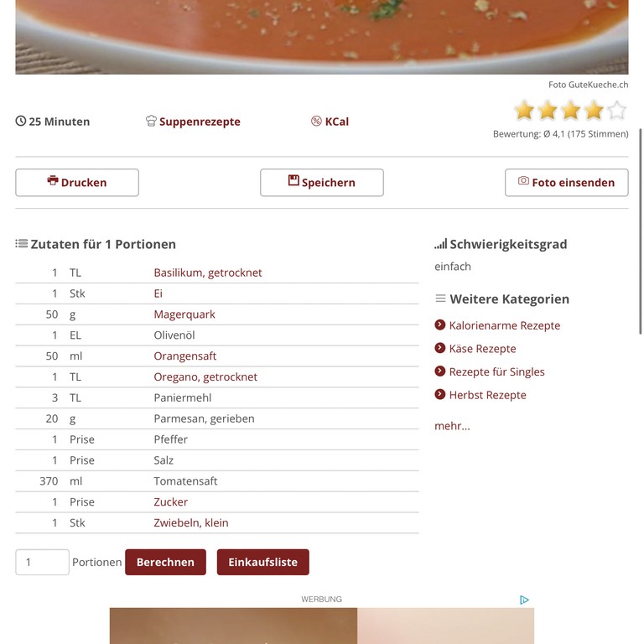Click the first gold rating star
Screen dimensions: 644x644
click(x=524, y=111)
